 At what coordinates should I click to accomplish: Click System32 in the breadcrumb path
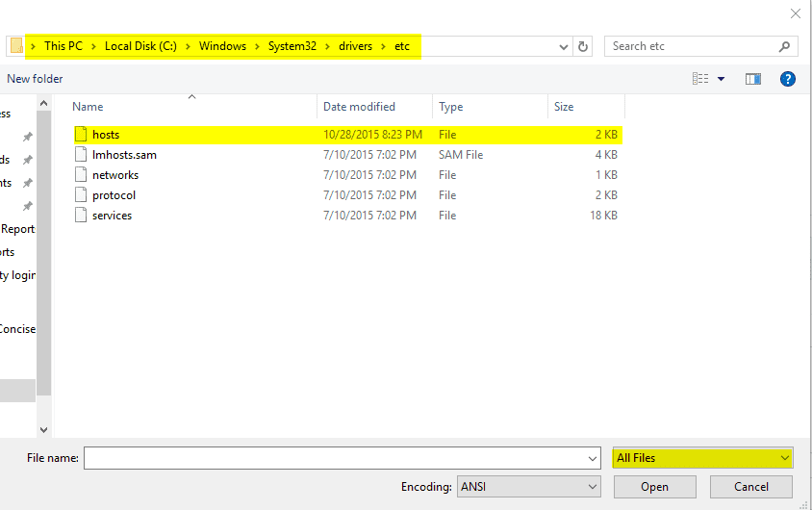tap(292, 46)
